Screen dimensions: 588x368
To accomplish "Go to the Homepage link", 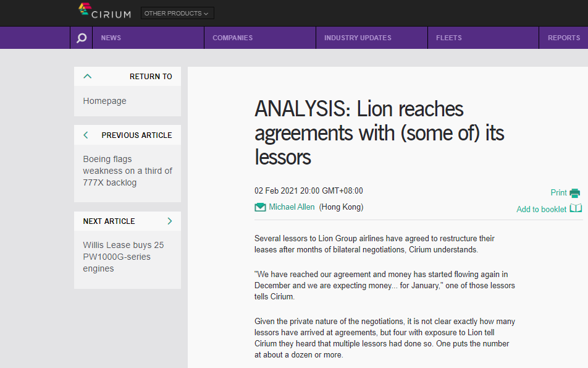I will [104, 101].
